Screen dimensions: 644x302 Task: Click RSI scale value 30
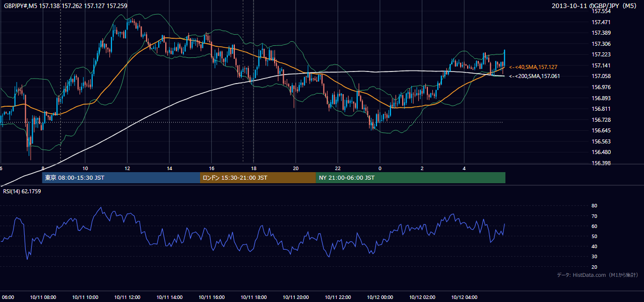coord(594,256)
